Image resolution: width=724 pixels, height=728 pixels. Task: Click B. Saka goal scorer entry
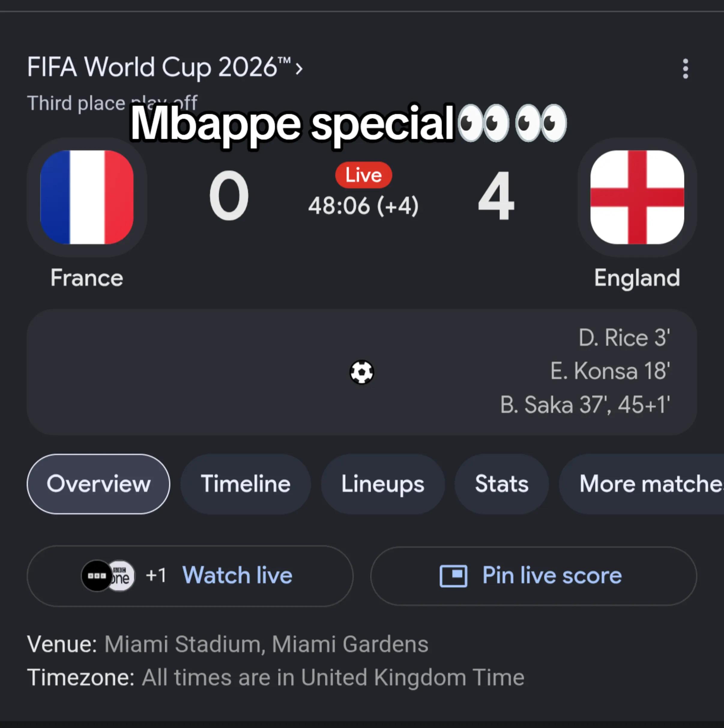pyautogui.click(x=585, y=405)
